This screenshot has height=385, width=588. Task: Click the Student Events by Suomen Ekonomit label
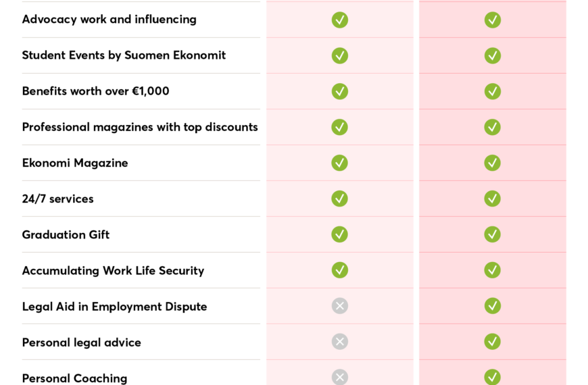[x=124, y=55]
